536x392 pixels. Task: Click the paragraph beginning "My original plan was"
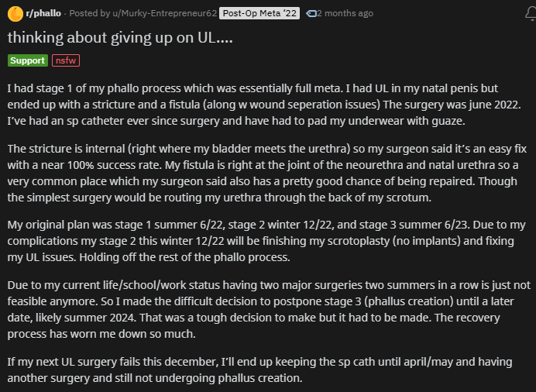pos(266,241)
